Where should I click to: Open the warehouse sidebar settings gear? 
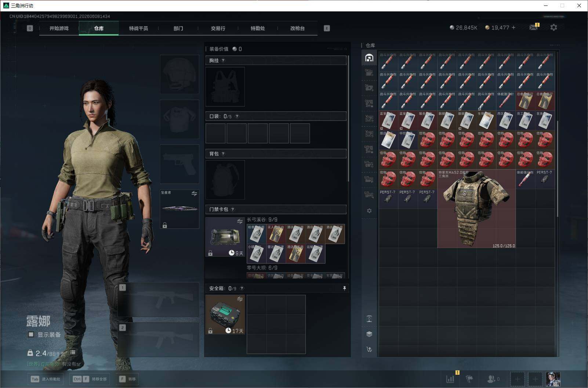click(369, 211)
